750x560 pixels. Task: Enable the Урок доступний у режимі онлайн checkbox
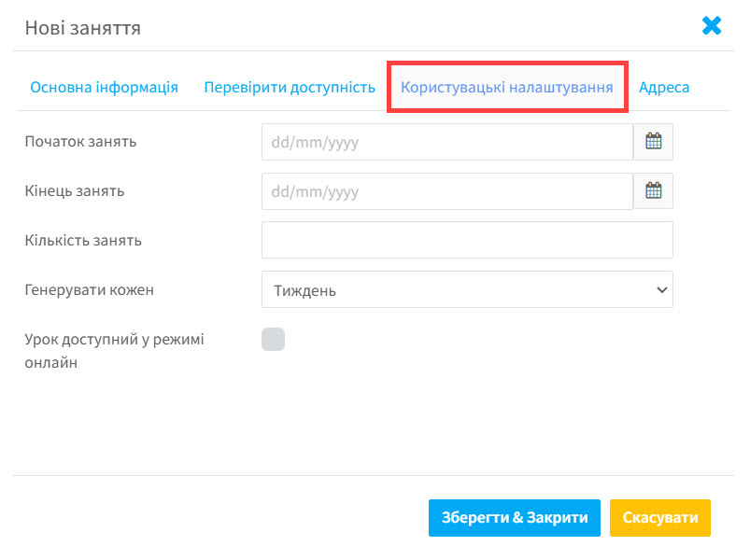[273, 339]
